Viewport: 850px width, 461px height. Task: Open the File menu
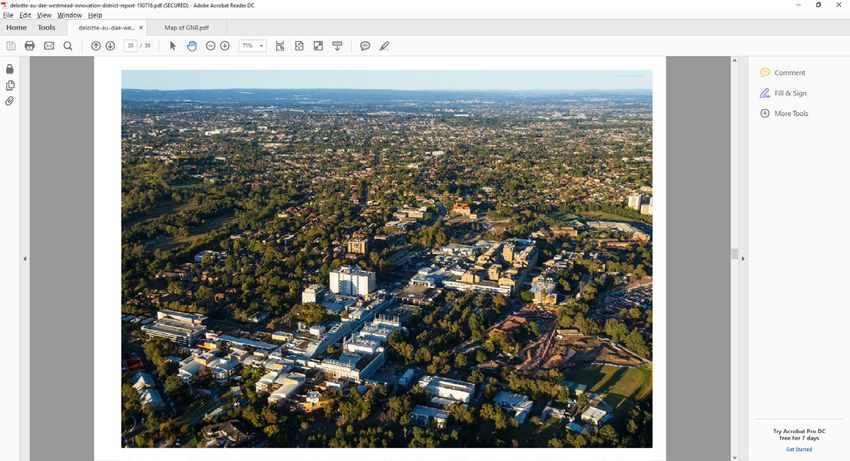[8, 15]
